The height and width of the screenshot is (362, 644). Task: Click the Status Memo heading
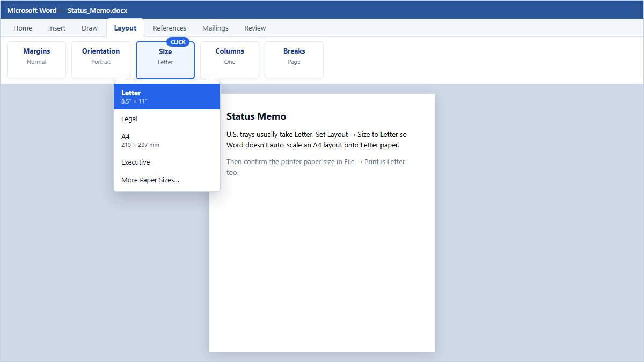coord(257,116)
